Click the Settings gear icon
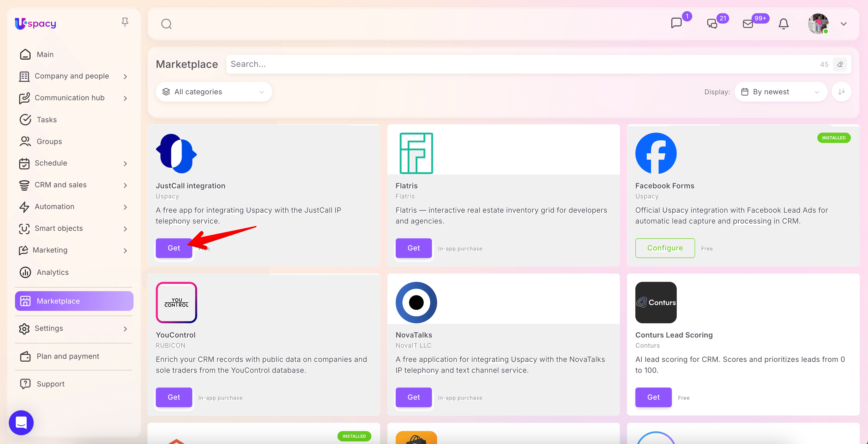Screen dimensions: 868x444 pos(24,329)
